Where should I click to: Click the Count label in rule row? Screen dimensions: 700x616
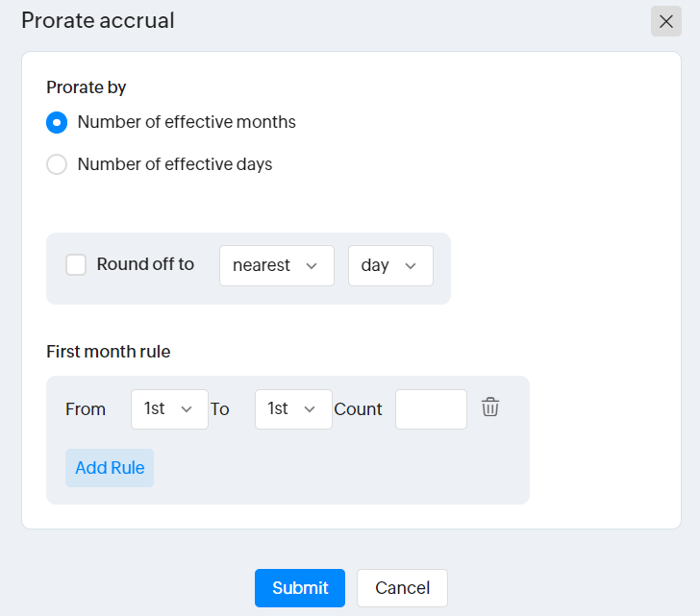pos(358,409)
